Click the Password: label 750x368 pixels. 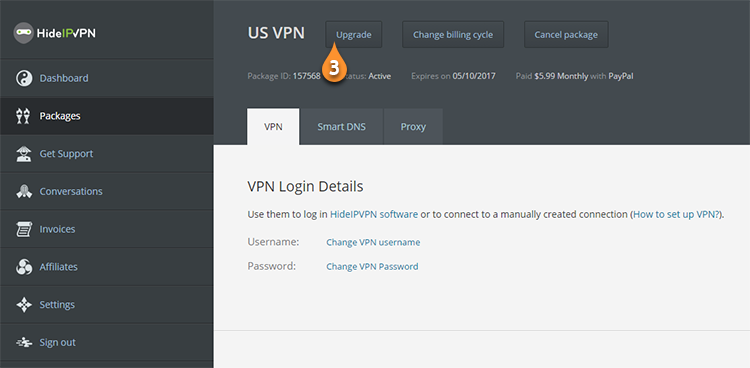pyautogui.click(x=272, y=266)
